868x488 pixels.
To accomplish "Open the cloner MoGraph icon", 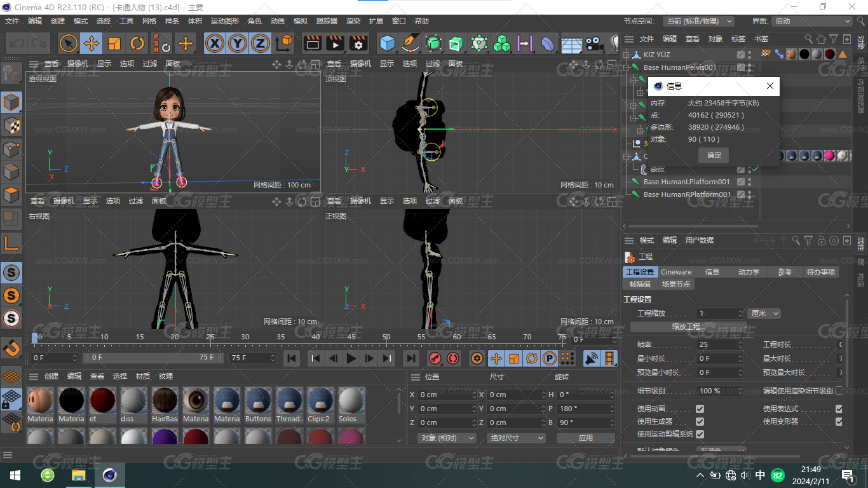I will 503,43.
